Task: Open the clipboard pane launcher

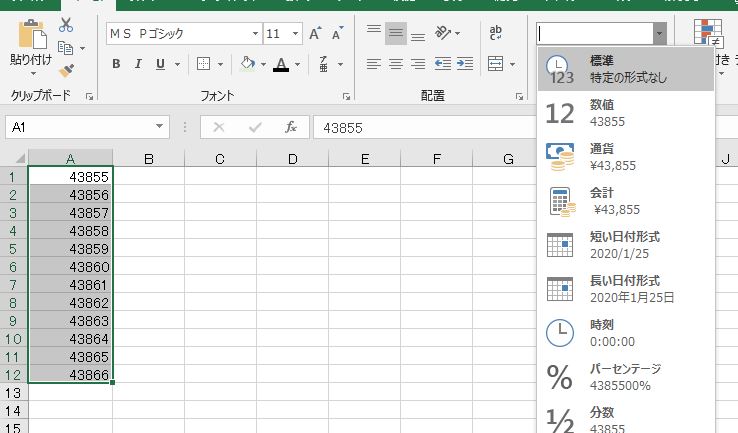Action: 89,96
